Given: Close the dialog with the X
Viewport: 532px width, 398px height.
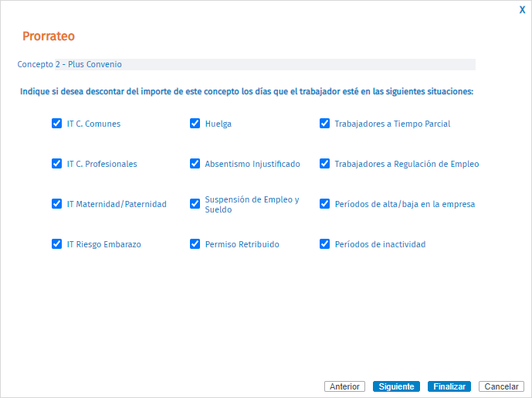Looking at the screenshot, I should 522,10.
